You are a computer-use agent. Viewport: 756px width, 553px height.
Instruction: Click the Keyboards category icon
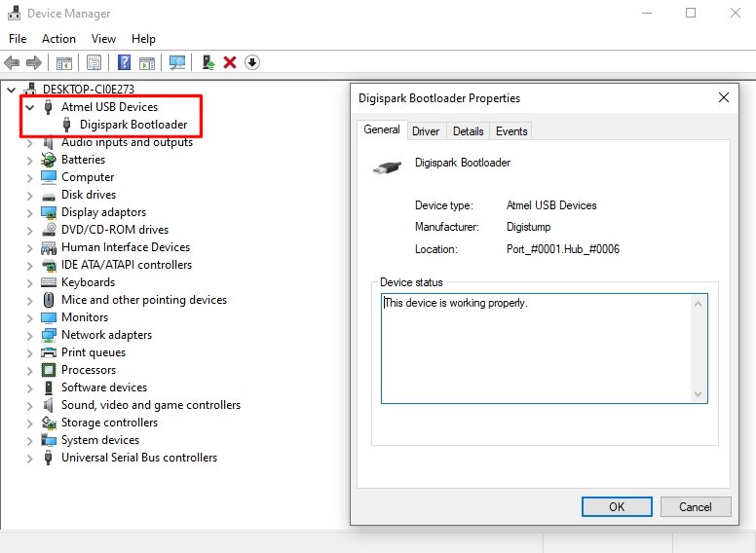[x=48, y=282]
